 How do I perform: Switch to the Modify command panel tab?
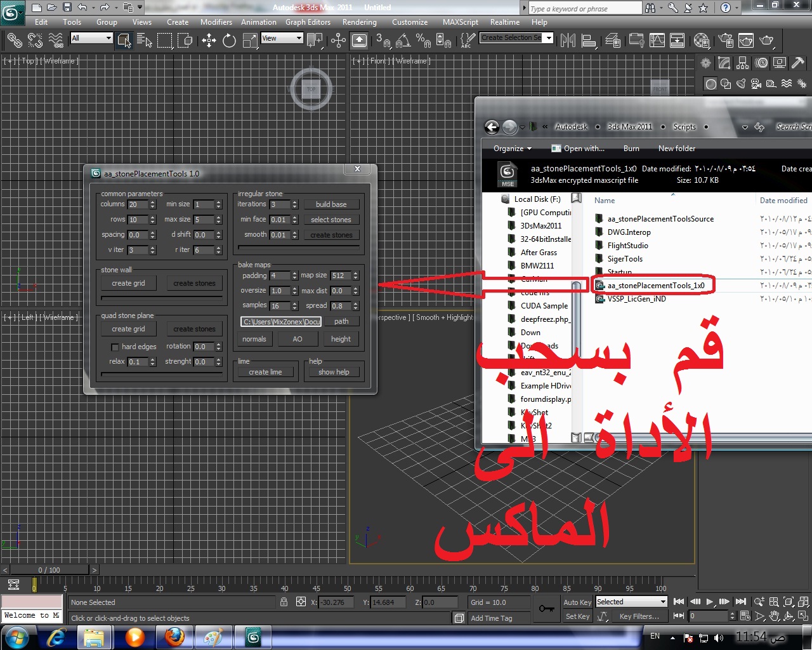point(724,63)
